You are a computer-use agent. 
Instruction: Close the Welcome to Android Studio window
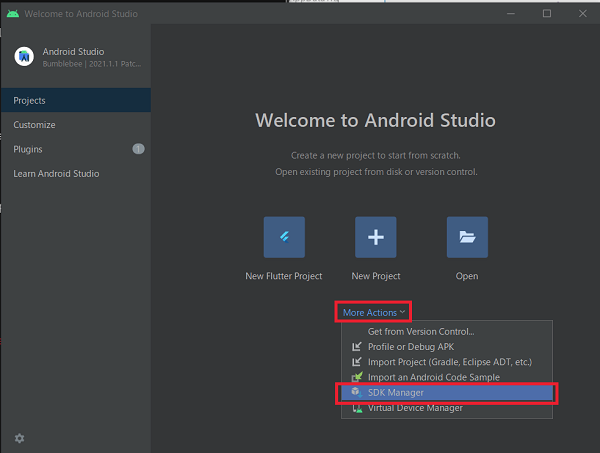(x=583, y=14)
